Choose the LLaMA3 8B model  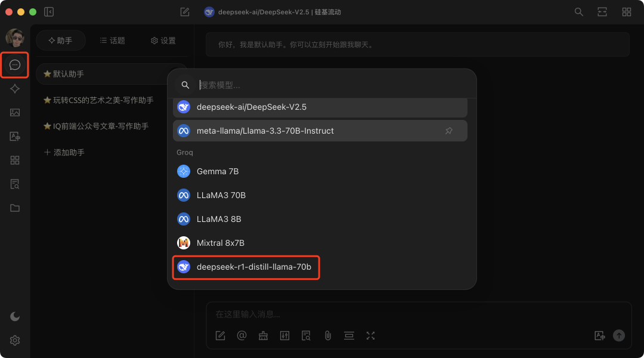pyautogui.click(x=320, y=219)
